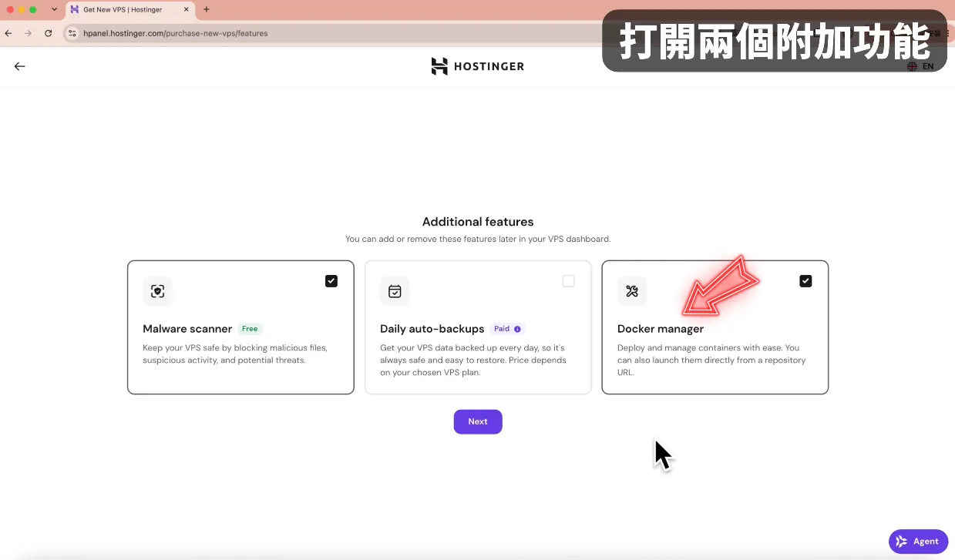Uncheck the Docker manager checkbox
The image size is (955, 560).
tap(805, 281)
